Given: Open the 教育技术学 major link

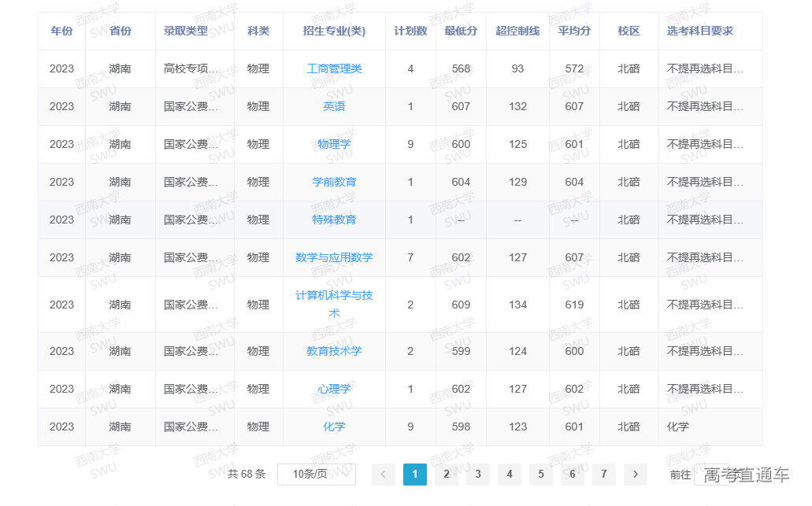Looking at the screenshot, I should point(334,351).
